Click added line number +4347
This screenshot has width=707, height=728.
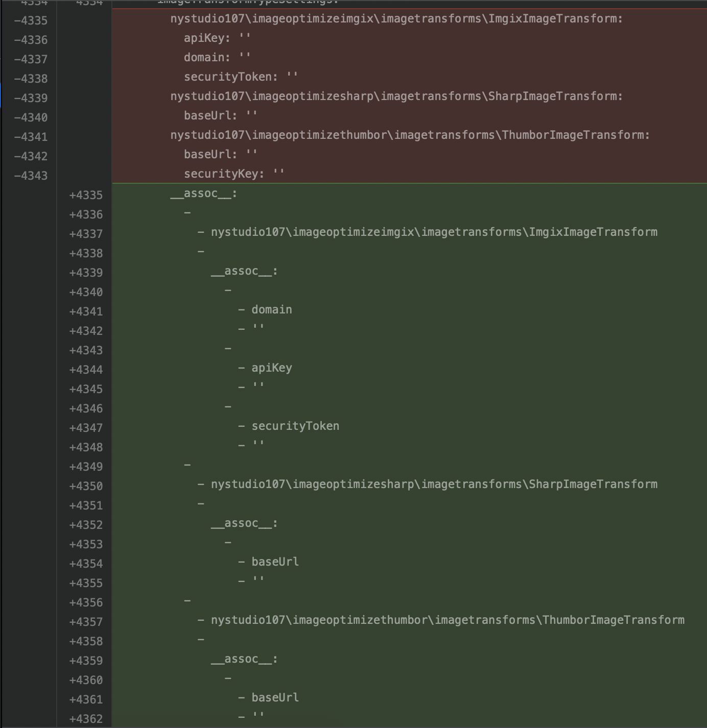pyautogui.click(x=86, y=428)
